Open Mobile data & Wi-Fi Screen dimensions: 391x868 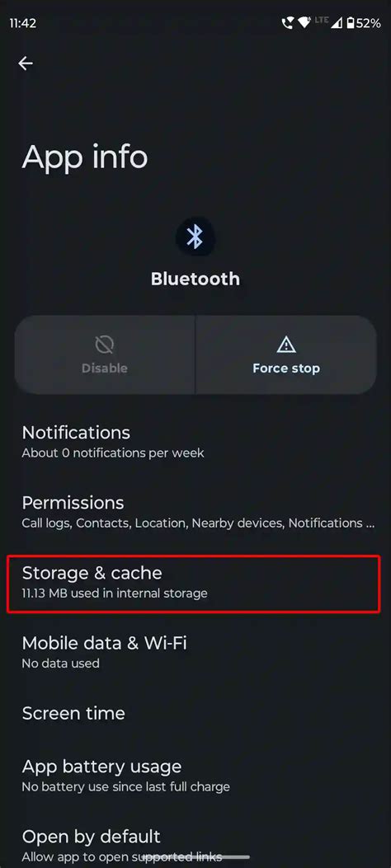click(x=195, y=651)
